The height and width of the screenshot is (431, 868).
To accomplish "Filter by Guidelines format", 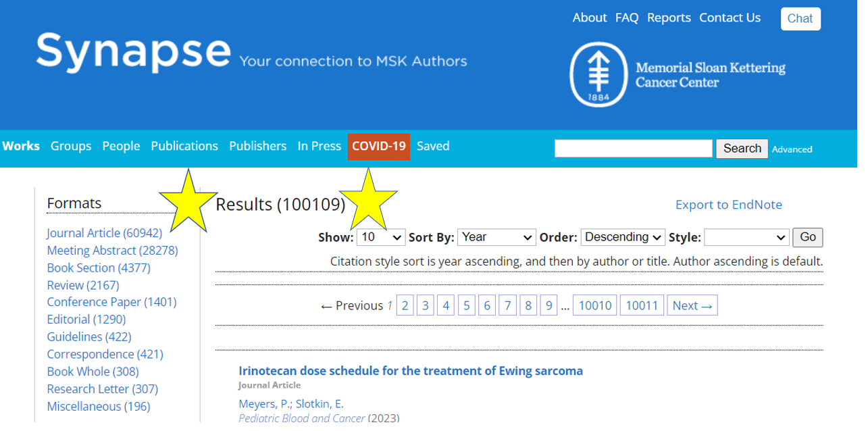I will 89,337.
